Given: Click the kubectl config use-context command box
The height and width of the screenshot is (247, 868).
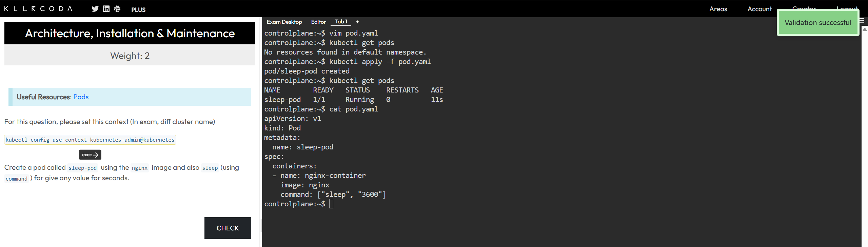Looking at the screenshot, I should [x=90, y=140].
